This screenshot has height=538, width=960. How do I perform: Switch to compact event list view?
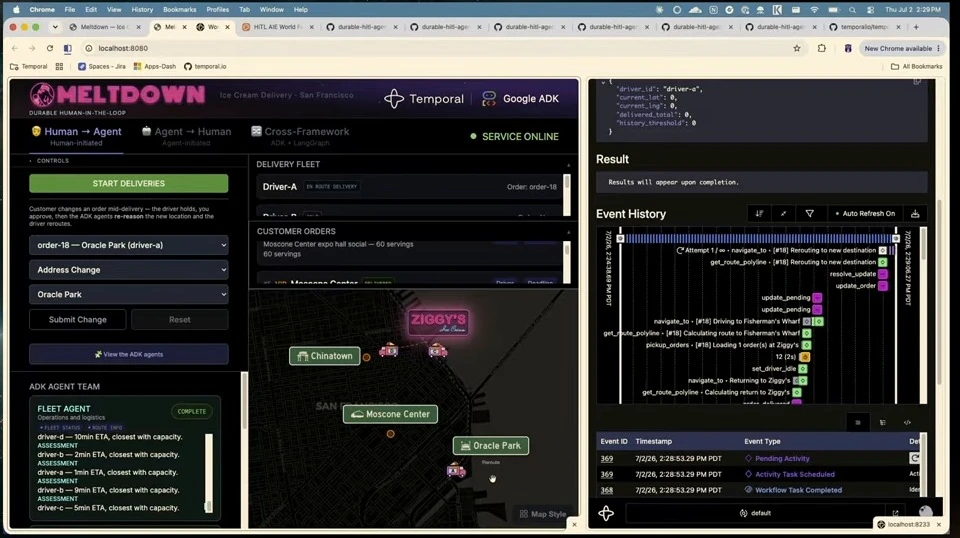(858, 422)
